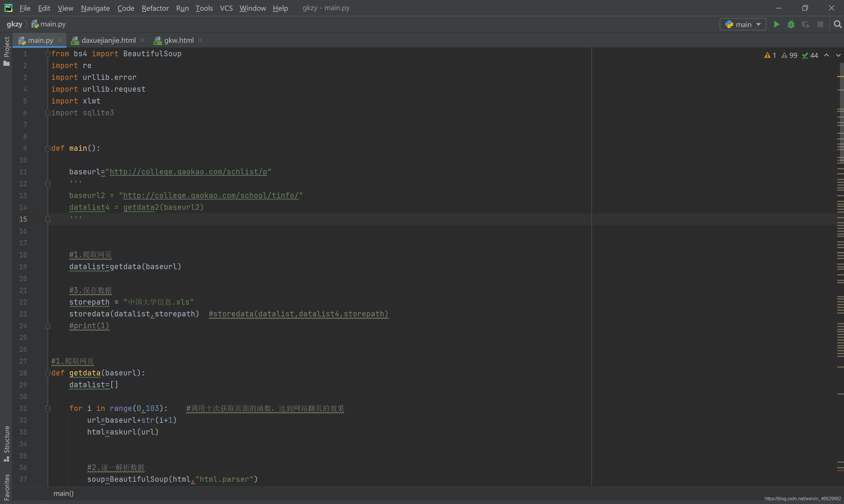Stop the running process
Viewport: 844px width, 504px height.
820,24
